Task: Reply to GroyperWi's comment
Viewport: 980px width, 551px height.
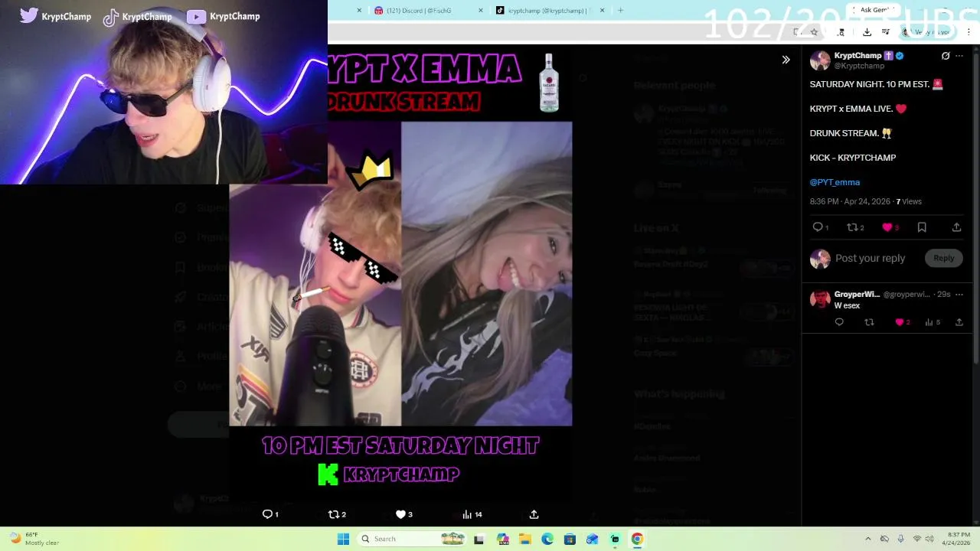Action: click(839, 322)
